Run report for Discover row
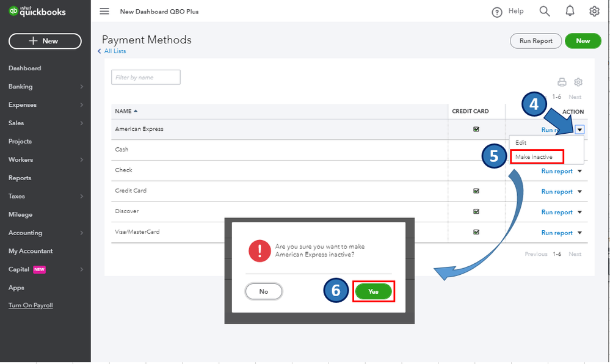 (557, 212)
